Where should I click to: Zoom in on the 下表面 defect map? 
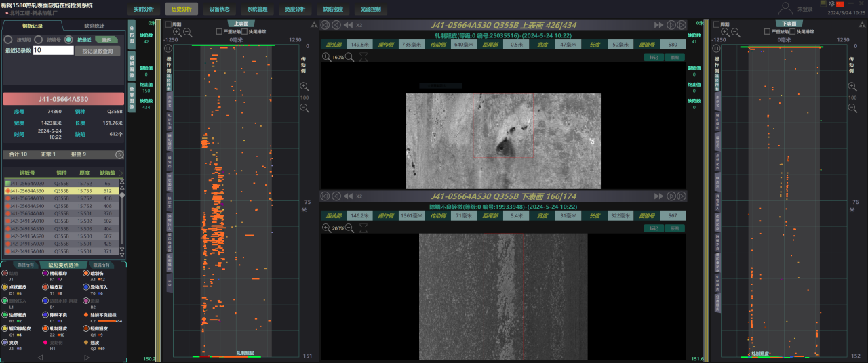(x=725, y=32)
